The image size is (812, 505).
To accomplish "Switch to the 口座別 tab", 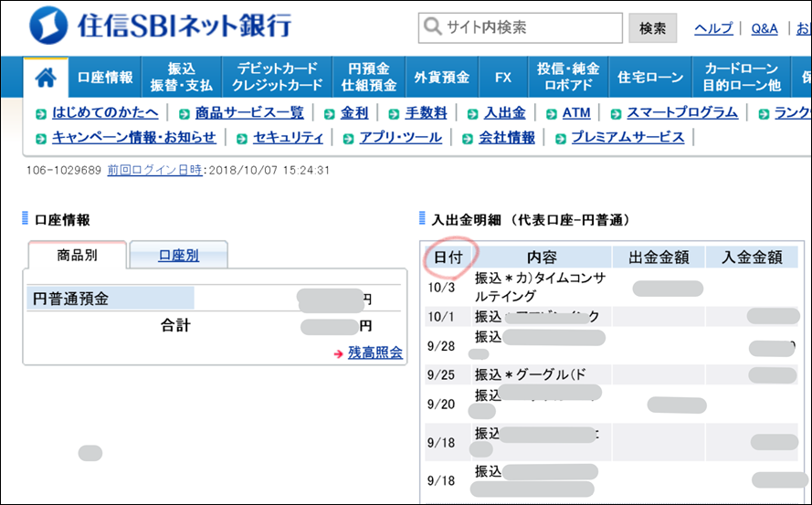I will click(x=179, y=256).
